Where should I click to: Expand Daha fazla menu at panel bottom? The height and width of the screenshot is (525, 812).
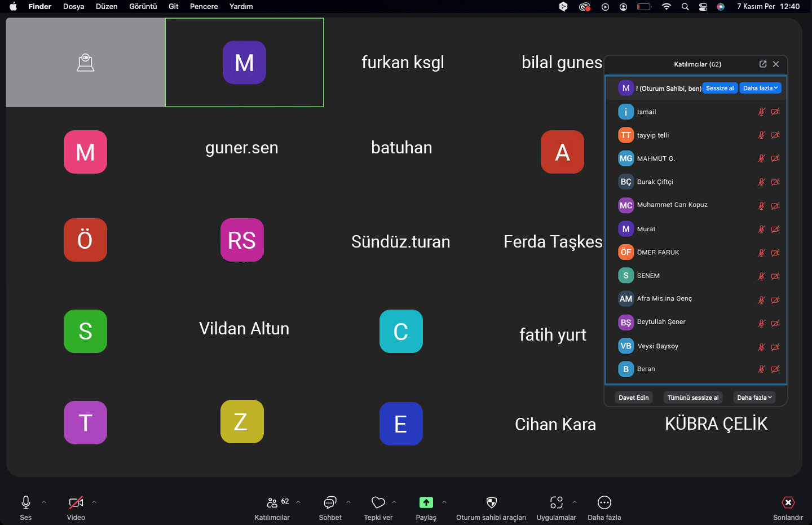click(x=754, y=398)
